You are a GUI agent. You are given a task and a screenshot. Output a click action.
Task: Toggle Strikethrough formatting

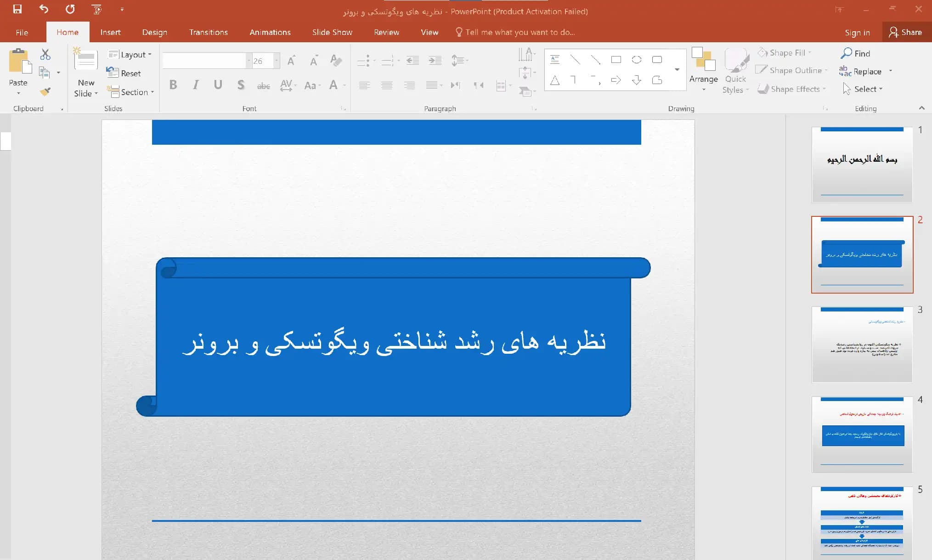tap(263, 85)
